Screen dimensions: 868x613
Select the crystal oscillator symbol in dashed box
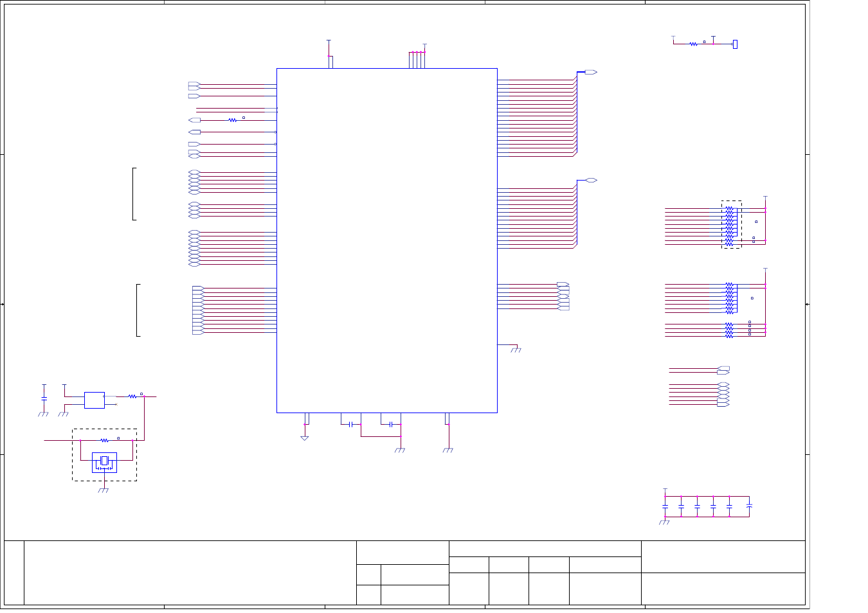104,461
